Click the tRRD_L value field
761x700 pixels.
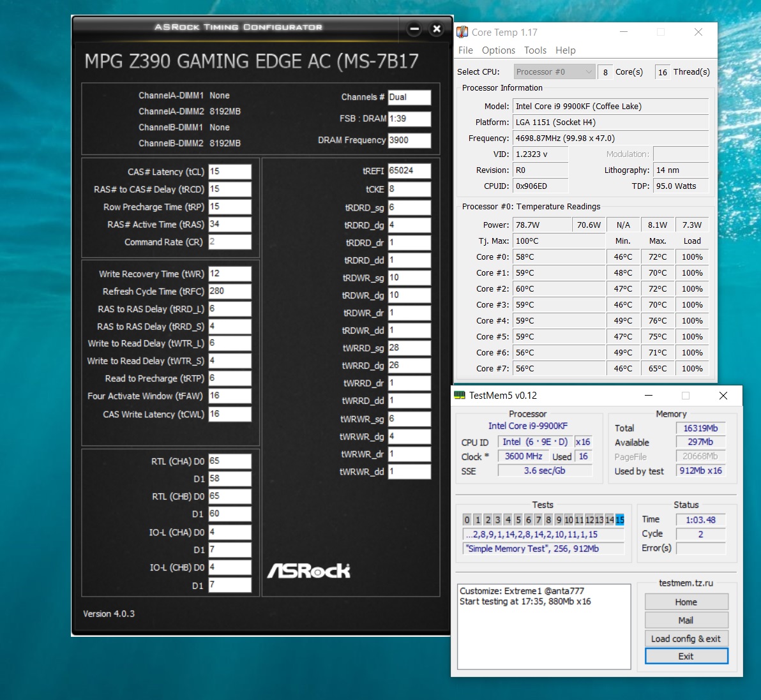(230, 309)
